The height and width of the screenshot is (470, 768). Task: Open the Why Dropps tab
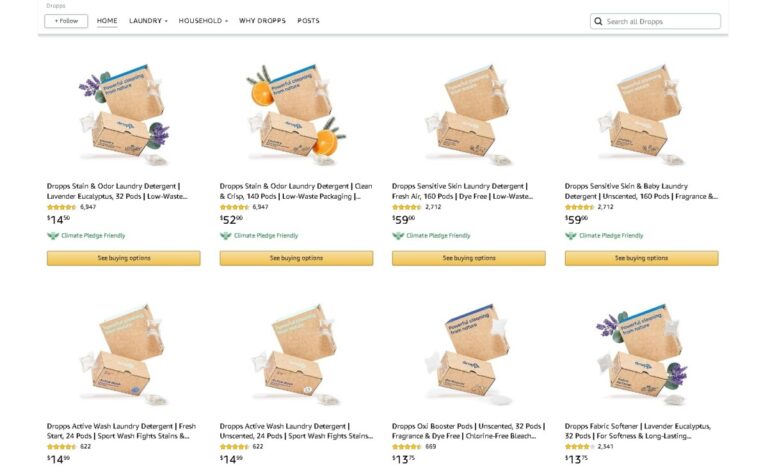tap(262, 21)
